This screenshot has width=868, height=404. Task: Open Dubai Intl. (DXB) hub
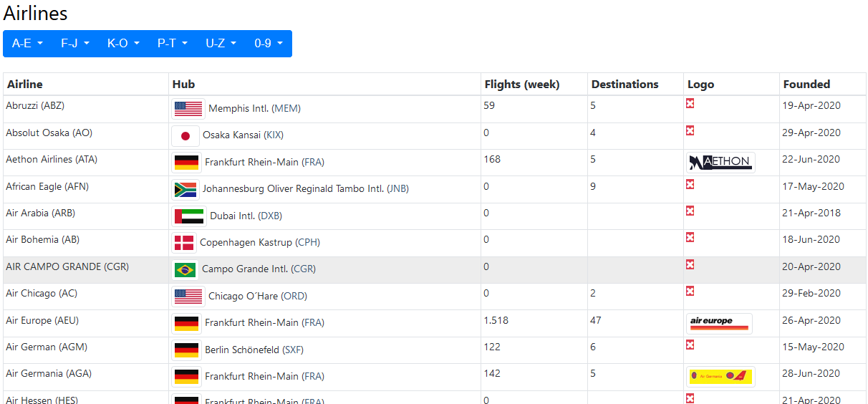point(246,216)
